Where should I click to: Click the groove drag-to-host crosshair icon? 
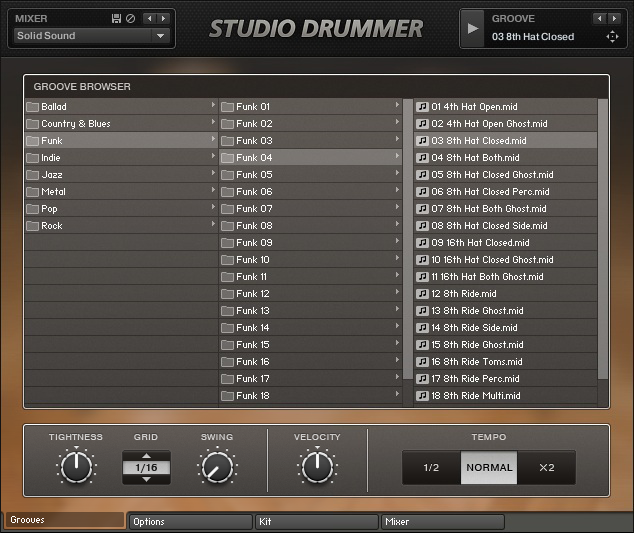click(x=612, y=37)
